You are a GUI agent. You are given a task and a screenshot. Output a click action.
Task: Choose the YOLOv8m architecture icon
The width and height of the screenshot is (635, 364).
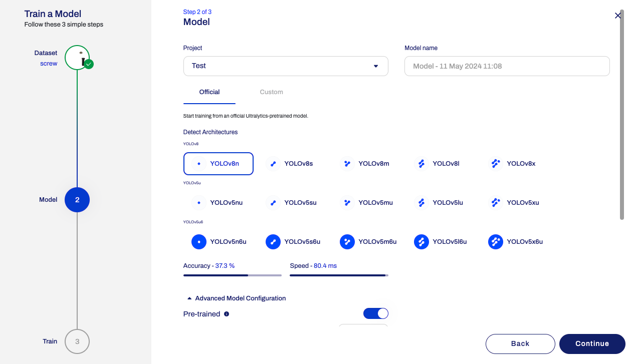(x=347, y=164)
